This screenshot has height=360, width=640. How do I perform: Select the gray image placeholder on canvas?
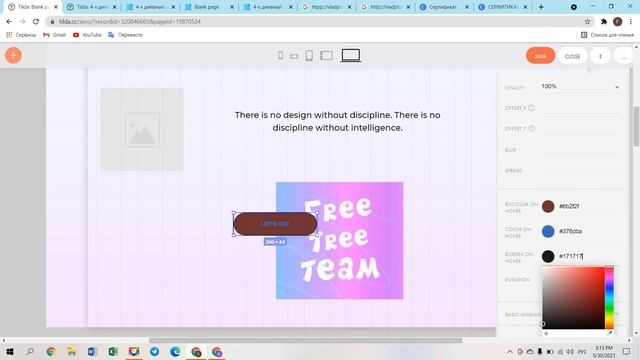coord(142,129)
